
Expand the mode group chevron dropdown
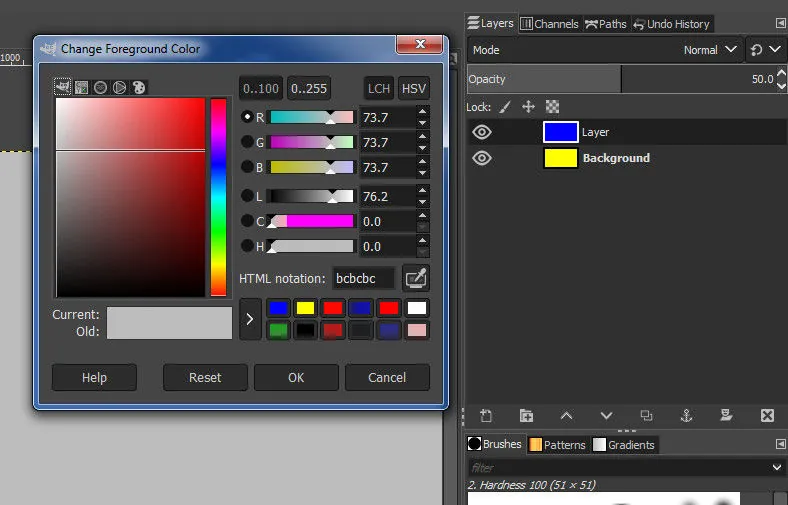click(x=775, y=49)
